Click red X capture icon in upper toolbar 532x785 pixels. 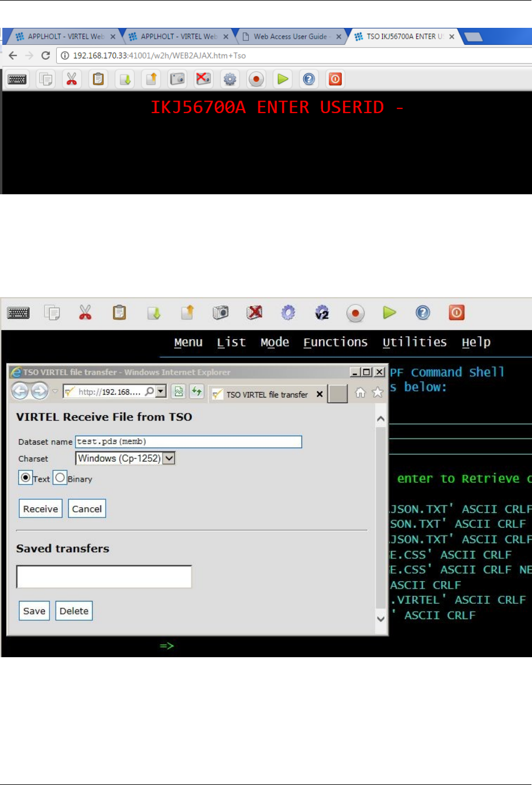(x=203, y=80)
